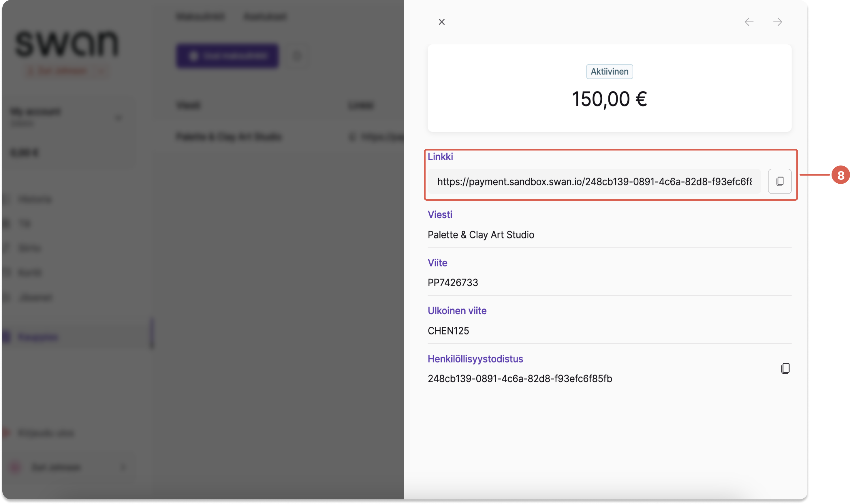Screen dimensions: 850x504
Task: Copy the payment link URL
Action: coord(780,181)
